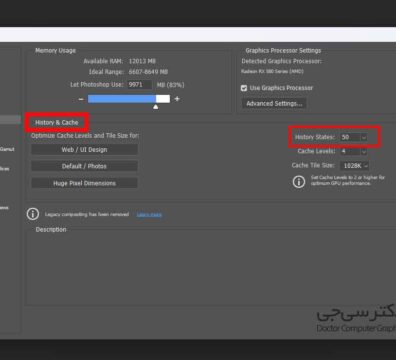
Task: Click the Memory Usage section label
Action: click(x=55, y=51)
